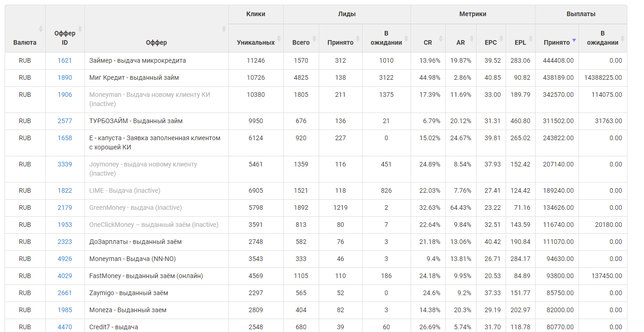
Task: Select CR value 44.98%
Action: [429, 77]
